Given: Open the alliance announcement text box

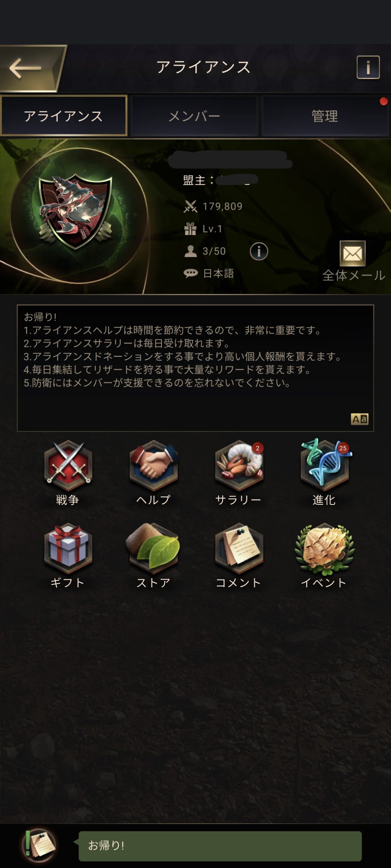Looking at the screenshot, I should pyautogui.click(x=195, y=368).
